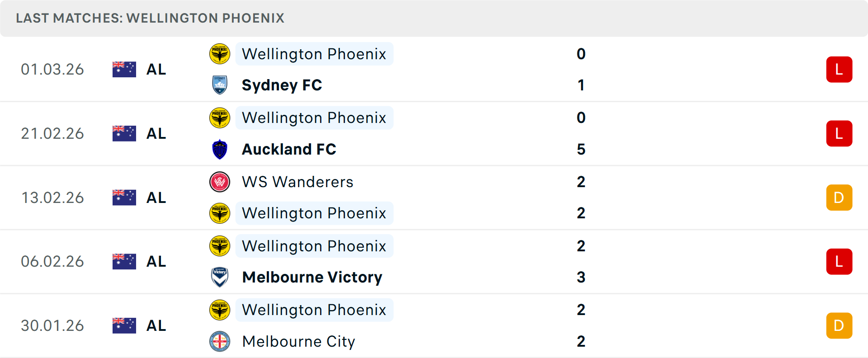Viewport: 868px width, 358px height.
Task: Expand the LAST MATCHES: WELLINGTON PHOENIX section
Action: point(150,18)
